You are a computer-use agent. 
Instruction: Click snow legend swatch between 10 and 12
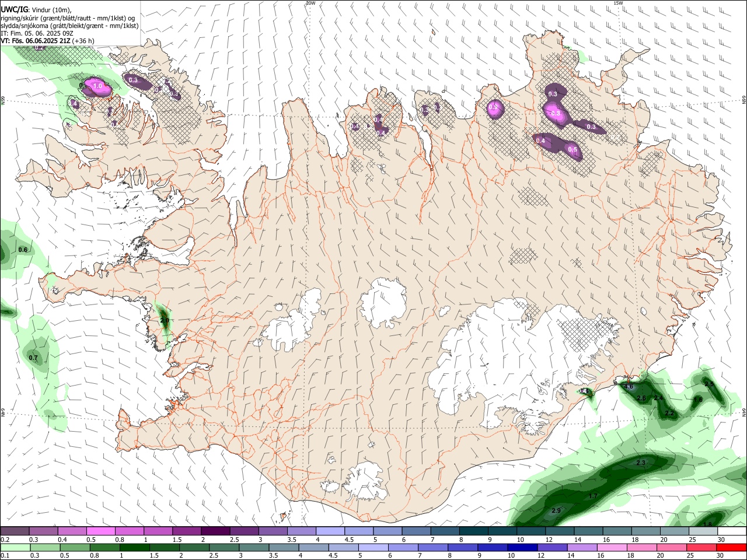coord(531,531)
